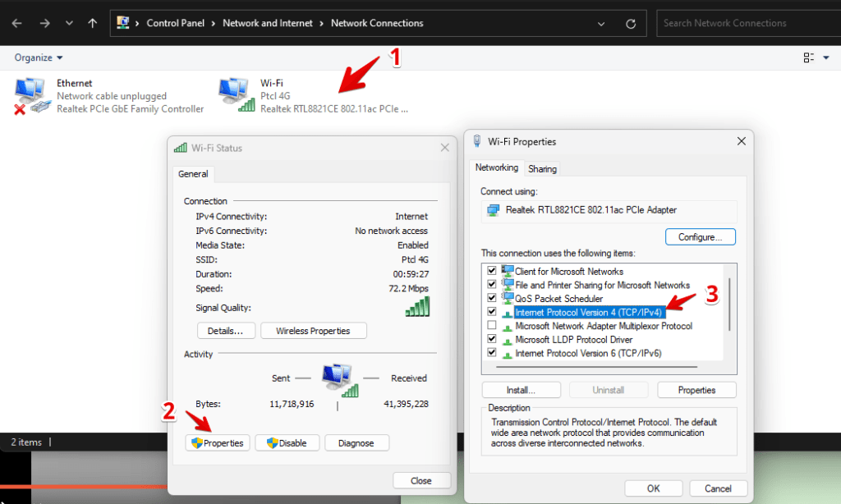Image resolution: width=841 pixels, height=504 pixels.
Task: Click the signal quality bars icon
Action: [x=417, y=307]
